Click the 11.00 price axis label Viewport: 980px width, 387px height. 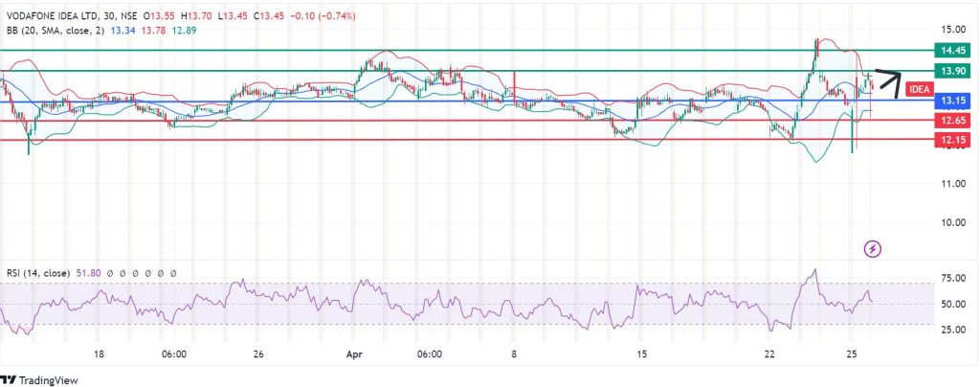point(952,184)
